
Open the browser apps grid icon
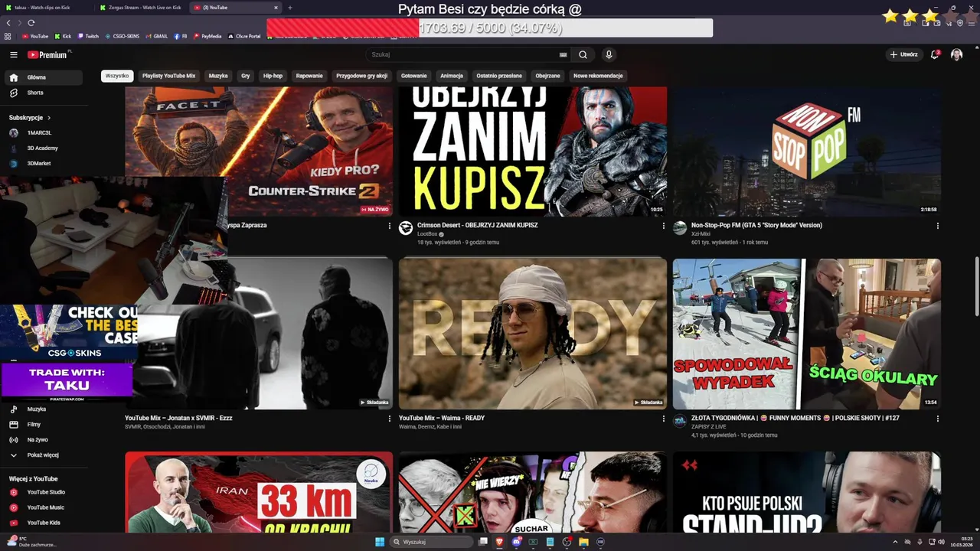coord(8,36)
